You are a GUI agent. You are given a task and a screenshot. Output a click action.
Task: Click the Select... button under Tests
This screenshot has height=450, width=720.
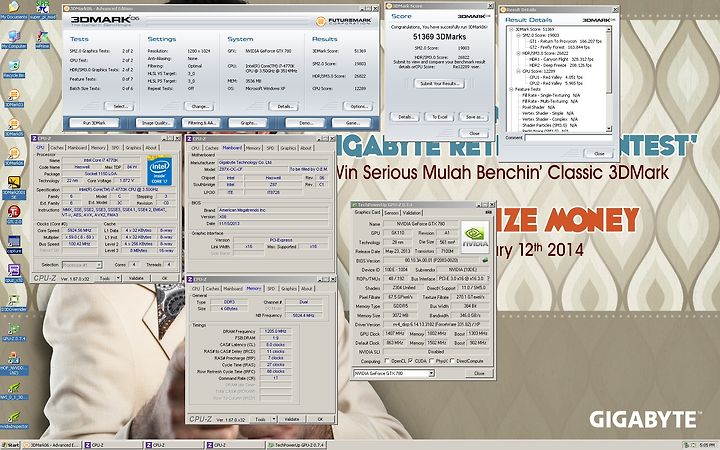(119, 106)
